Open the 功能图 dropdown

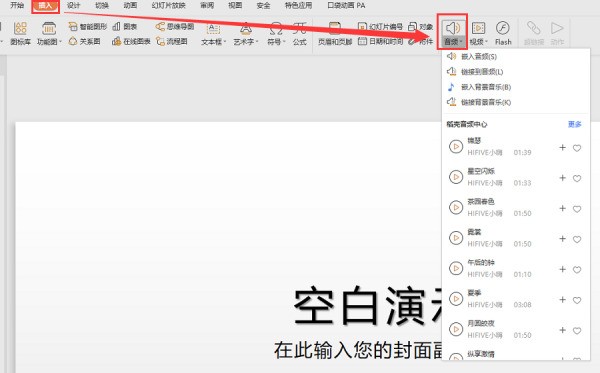(x=49, y=34)
